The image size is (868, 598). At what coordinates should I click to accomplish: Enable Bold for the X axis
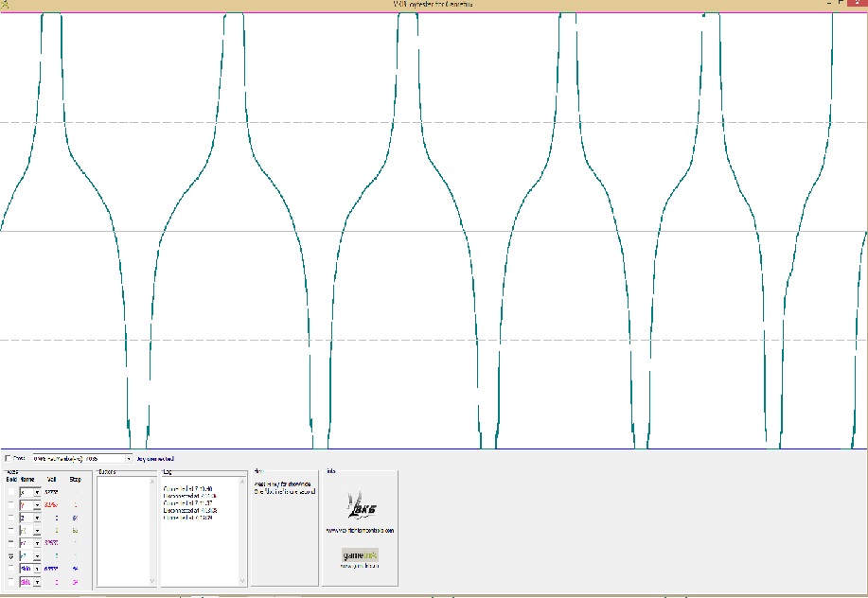pos(11,492)
